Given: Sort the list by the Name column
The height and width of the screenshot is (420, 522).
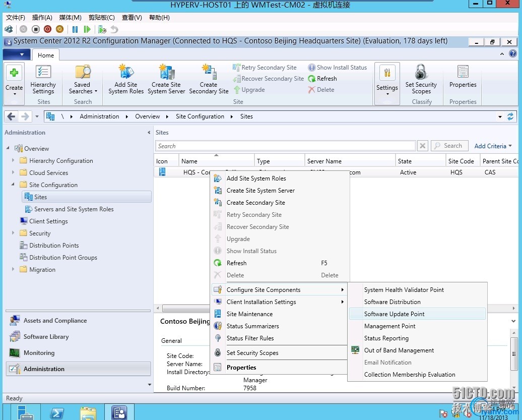Looking at the screenshot, I should [x=216, y=161].
